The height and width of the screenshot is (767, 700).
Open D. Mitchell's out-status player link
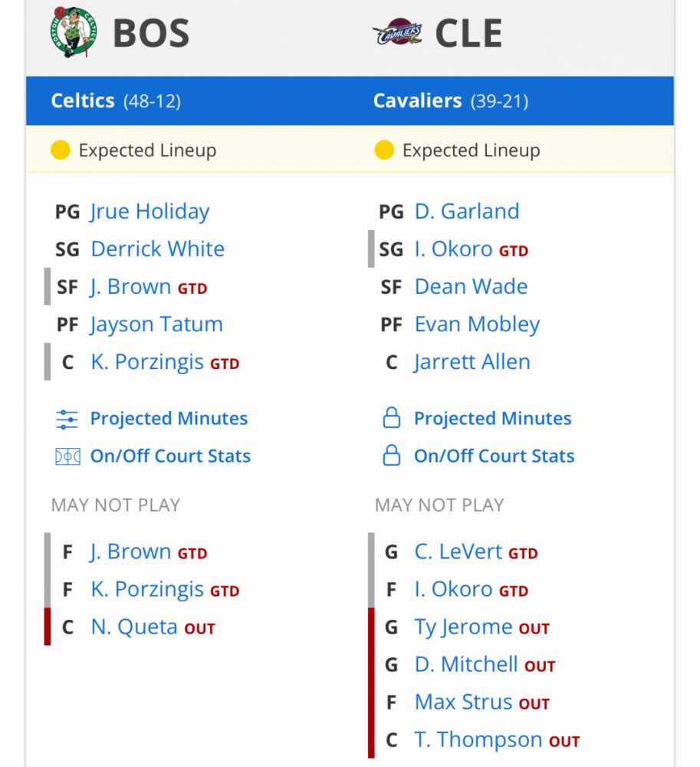tap(466, 665)
